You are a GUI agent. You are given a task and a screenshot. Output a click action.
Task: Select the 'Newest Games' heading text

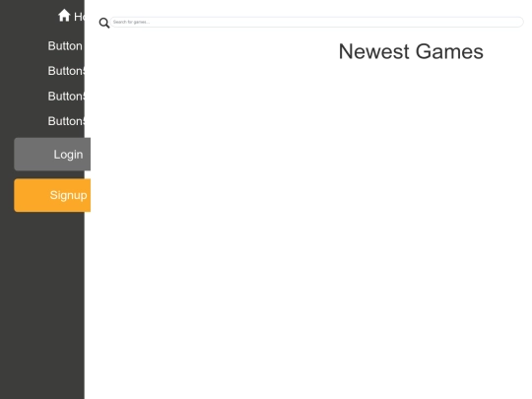[x=411, y=51]
